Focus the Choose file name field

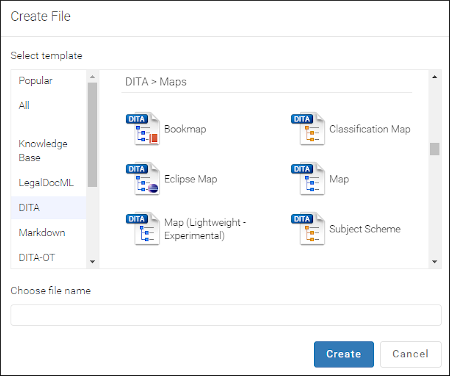(226, 315)
